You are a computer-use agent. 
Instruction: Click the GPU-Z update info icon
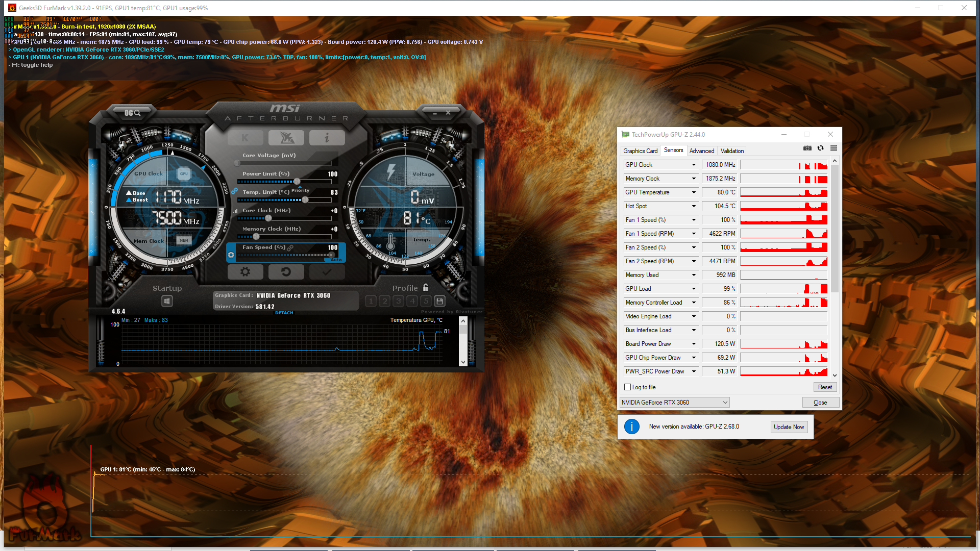pyautogui.click(x=632, y=427)
